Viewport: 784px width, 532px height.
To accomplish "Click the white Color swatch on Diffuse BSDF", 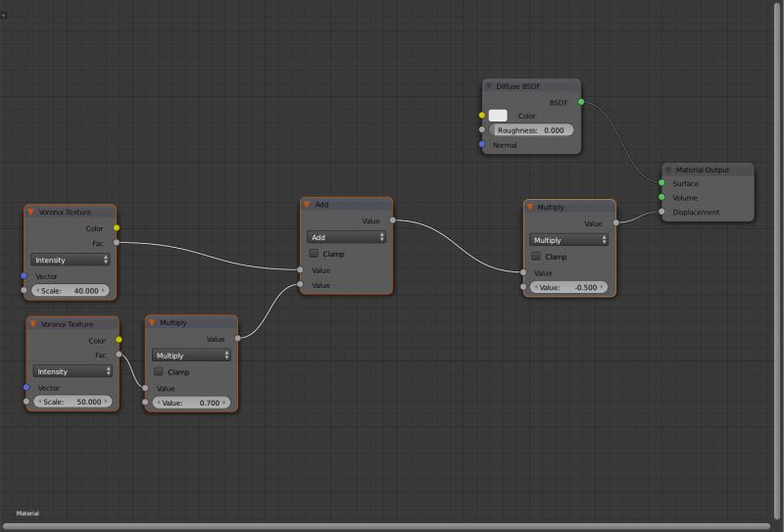I will (x=498, y=116).
